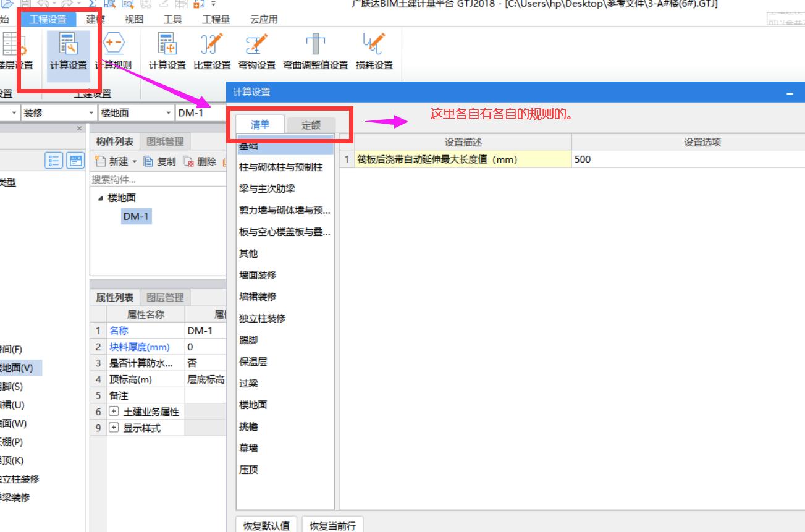Screen dimensions: 805x532
Task: Click the 顶标高 value 层底标高
Action: click(206, 379)
